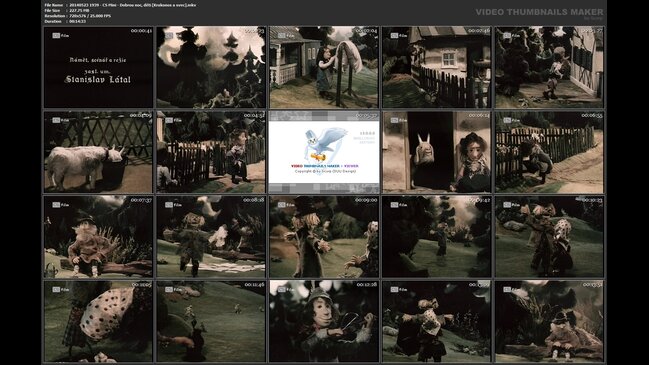Select the violin-playing puppet thumbnail

click(x=324, y=321)
